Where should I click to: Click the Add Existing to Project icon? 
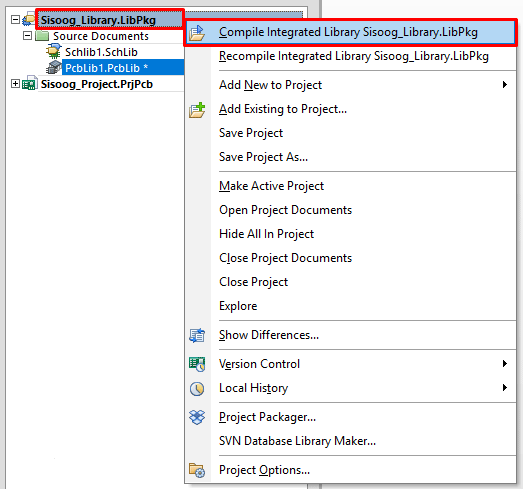197,110
